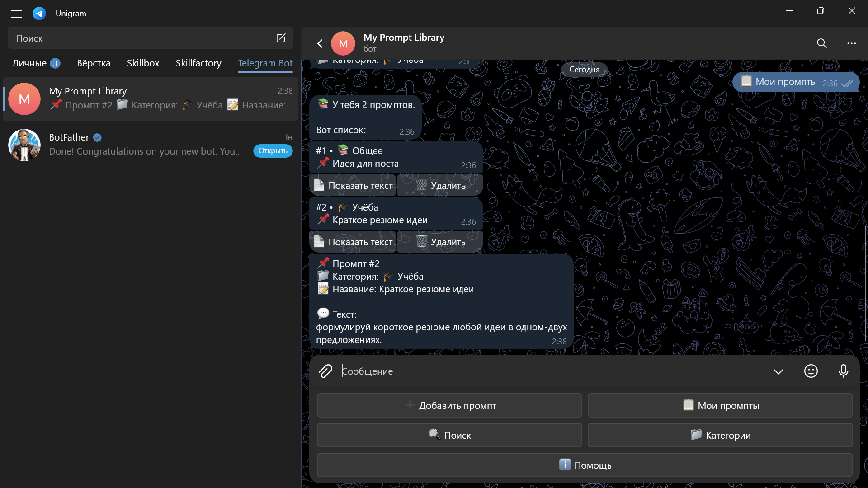
Task: Open the My Prompt Library avatar in header
Action: [343, 43]
